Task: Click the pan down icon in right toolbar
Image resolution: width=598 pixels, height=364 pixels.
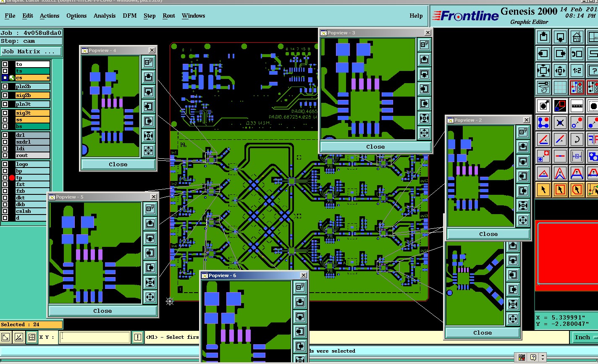Action: pos(560,37)
